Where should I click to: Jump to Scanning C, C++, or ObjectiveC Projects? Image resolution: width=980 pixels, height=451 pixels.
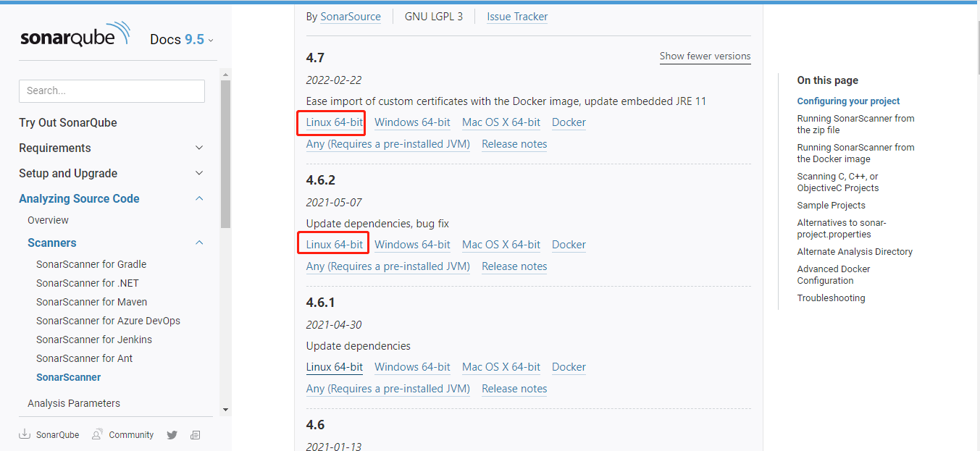pyautogui.click(x=838, y=182)
